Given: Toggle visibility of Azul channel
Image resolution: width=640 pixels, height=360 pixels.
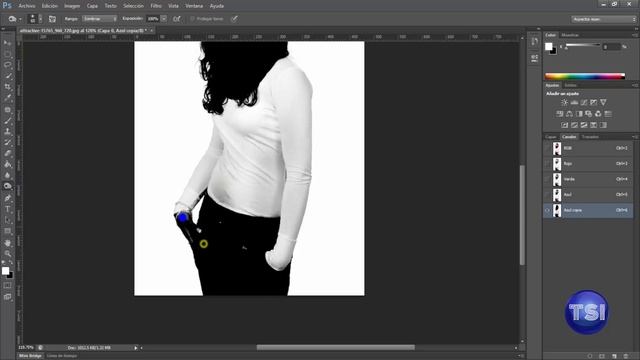Looking at the screenshot, I should click(547, 195).
